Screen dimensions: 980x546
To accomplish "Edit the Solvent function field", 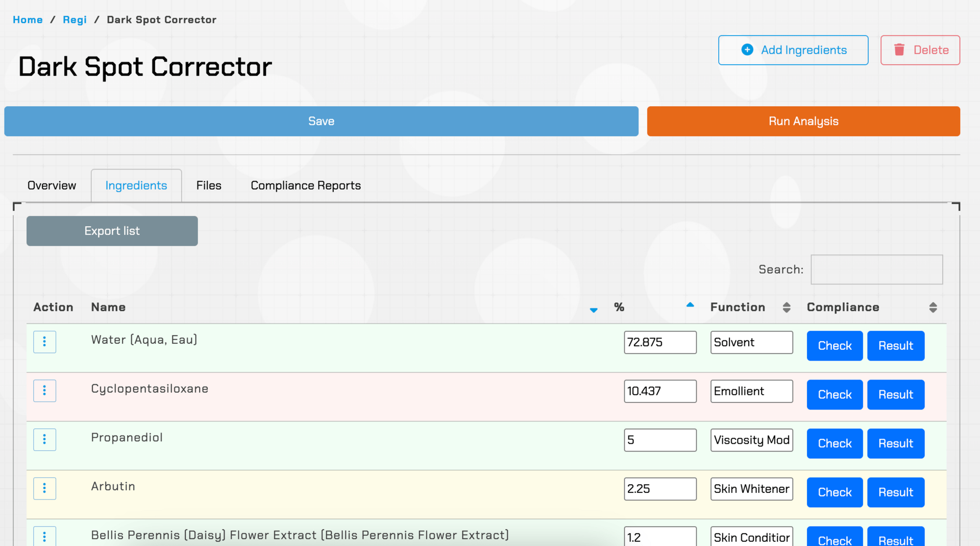I will (x=751, y=342).
